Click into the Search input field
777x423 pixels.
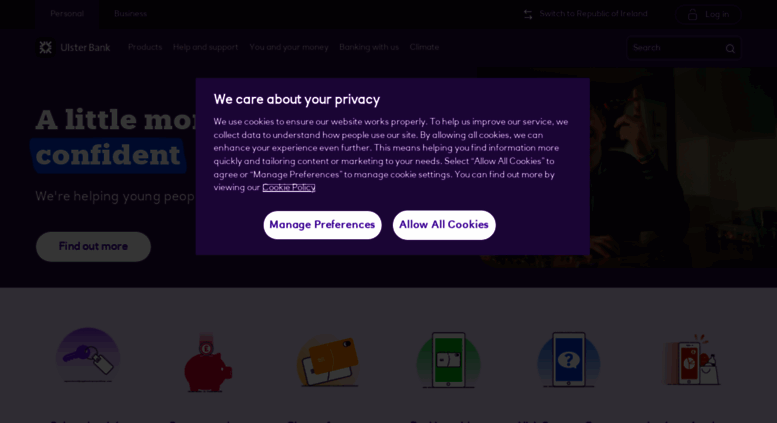(x=676, y=48)
